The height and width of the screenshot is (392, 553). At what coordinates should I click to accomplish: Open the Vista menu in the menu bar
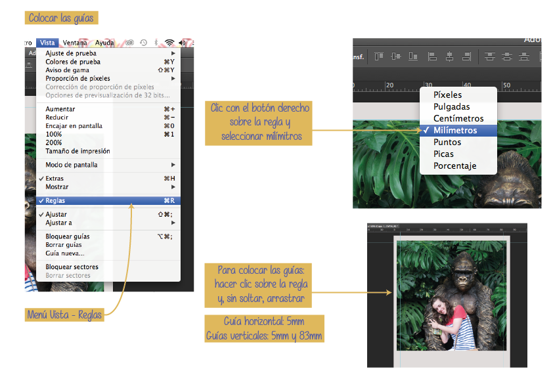point(47,43)
